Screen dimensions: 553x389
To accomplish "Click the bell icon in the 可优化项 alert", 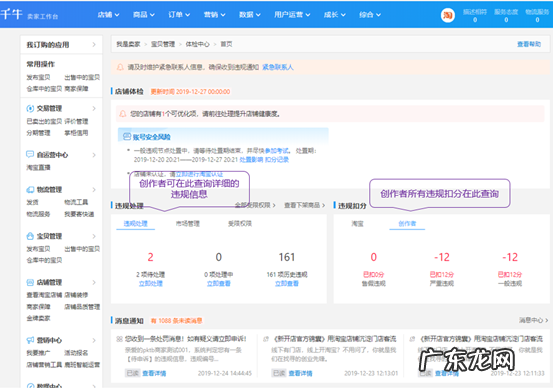I will pos(122,114).
